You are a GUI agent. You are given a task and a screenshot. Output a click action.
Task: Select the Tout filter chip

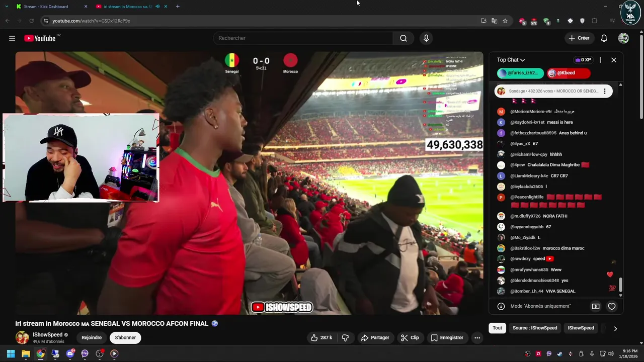click(x=497, y=328)
